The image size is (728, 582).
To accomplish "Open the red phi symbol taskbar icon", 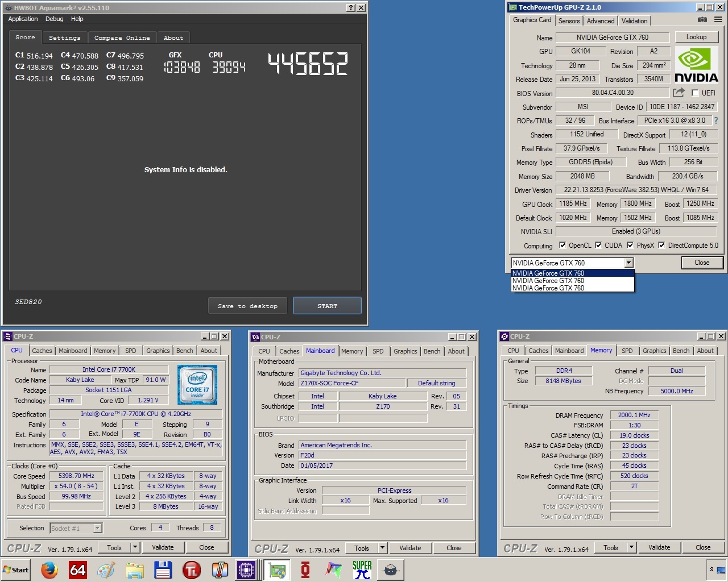I will point(305,569).
